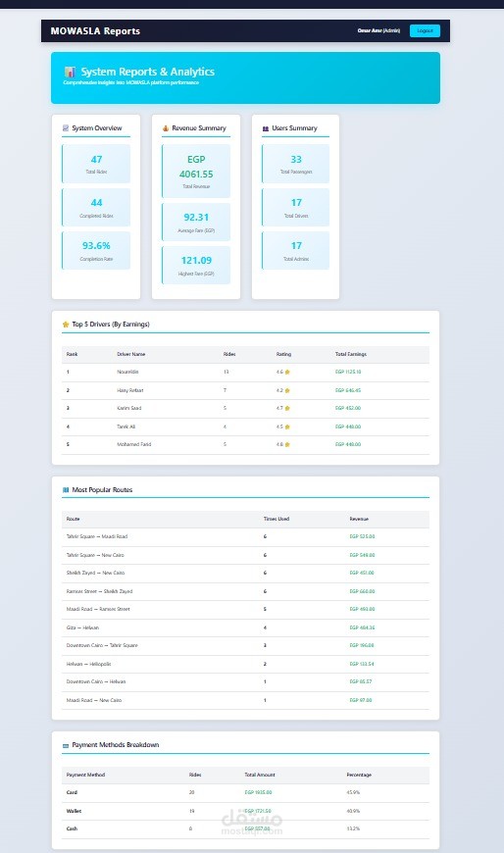Click the Driver Name column header
The image size is (504, 853).
[131, 354]
